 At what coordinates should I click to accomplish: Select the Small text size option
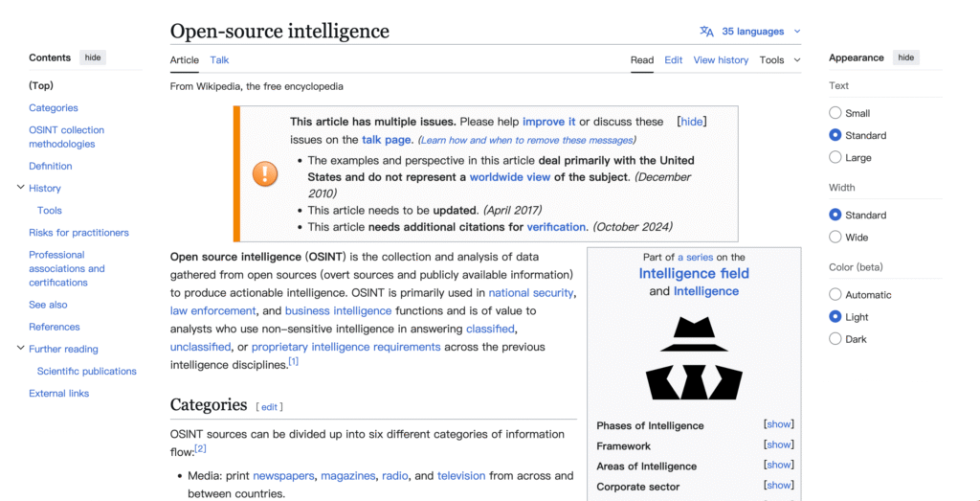835,113
